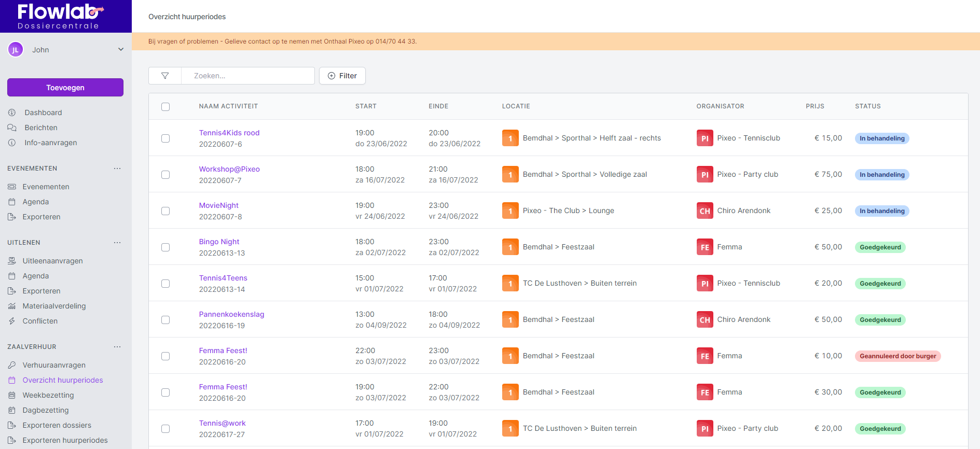Focus the Zoeken search input field
This screenshot has height=449, width=980.
coord(248,76)
